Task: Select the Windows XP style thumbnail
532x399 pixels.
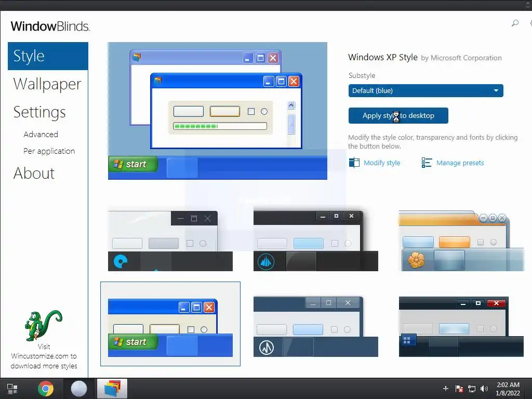Action: tap(170, 324)
